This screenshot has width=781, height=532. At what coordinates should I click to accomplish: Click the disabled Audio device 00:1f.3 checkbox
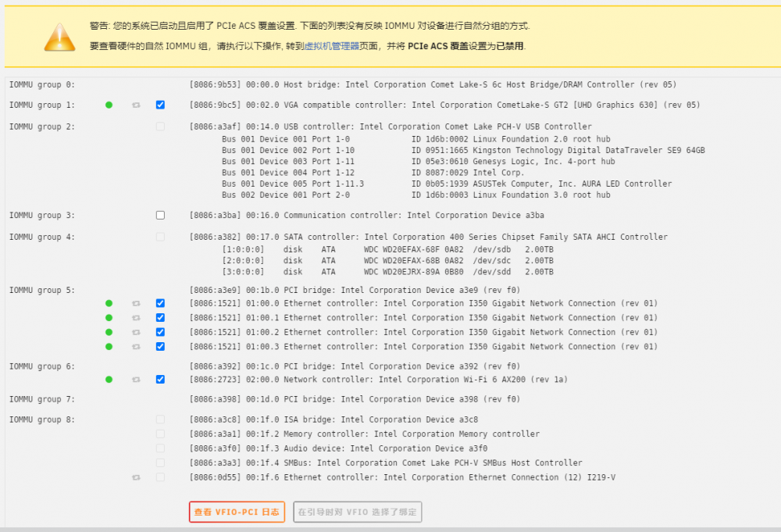pos(160,448)
